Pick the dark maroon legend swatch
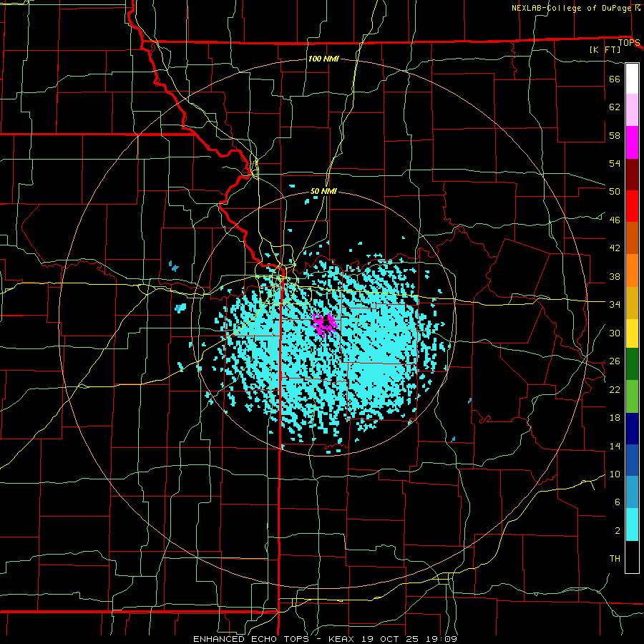The height and width of the screenshot is (644, 644). point(632,174)
